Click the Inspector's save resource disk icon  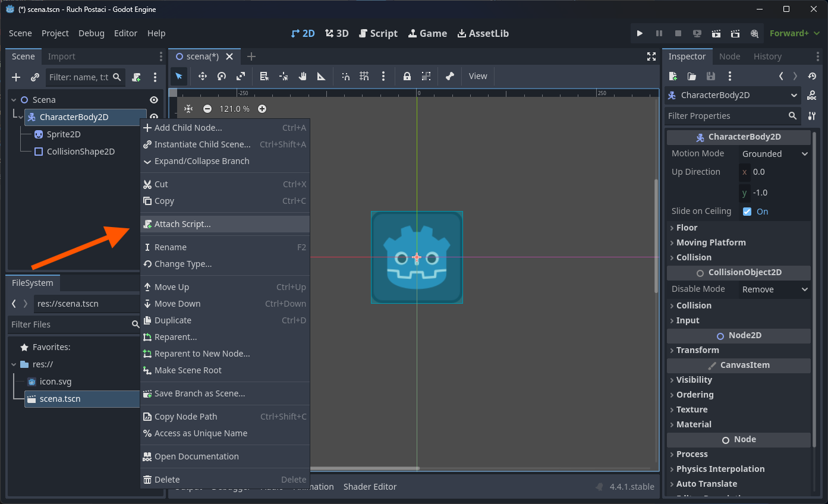click(x=711, y=76)
